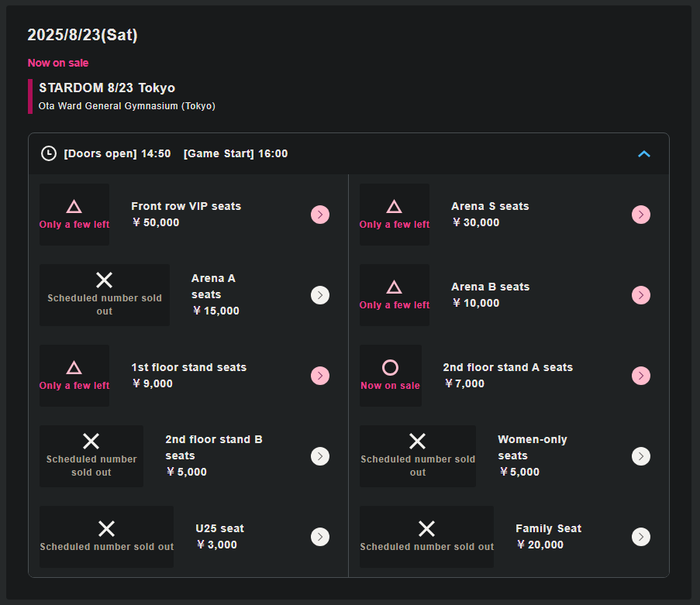Click the arrow for Arena S seats
The width and height of the screenshot is (700, 605).
pyautogui.click(x=640, y=215)
